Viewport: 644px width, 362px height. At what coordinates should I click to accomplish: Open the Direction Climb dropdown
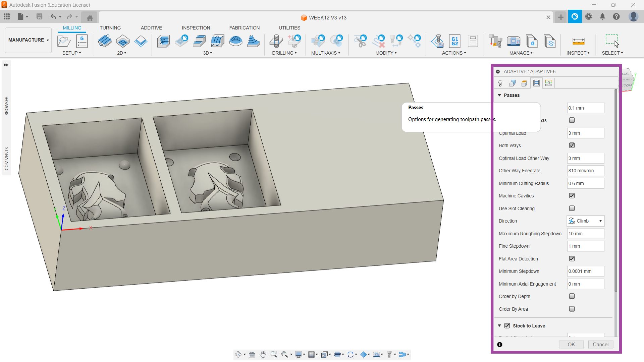click(x=585, y=221)
